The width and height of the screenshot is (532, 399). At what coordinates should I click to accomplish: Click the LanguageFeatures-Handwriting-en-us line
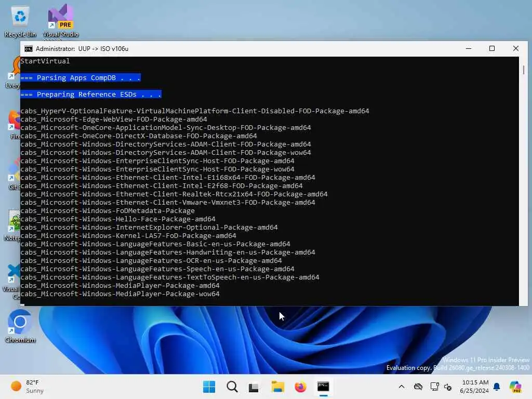pos(168,252)
